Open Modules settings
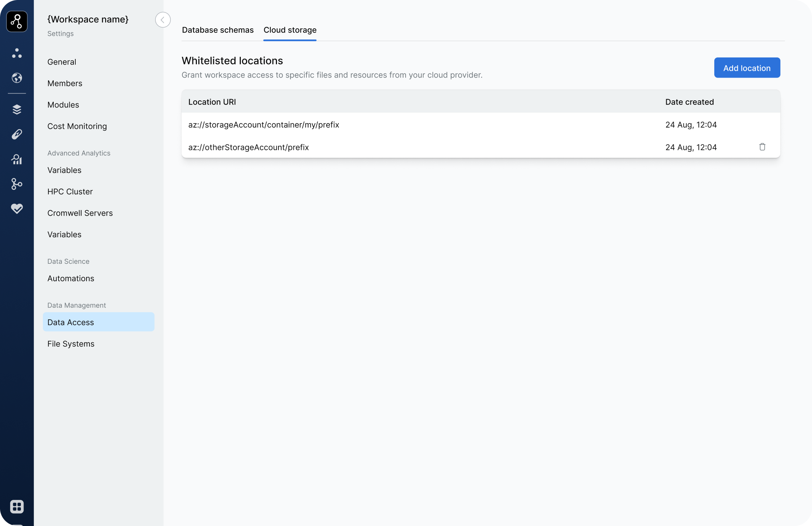Image resolution: width=812 pixels, height=526 pixels. coord(63,105)
